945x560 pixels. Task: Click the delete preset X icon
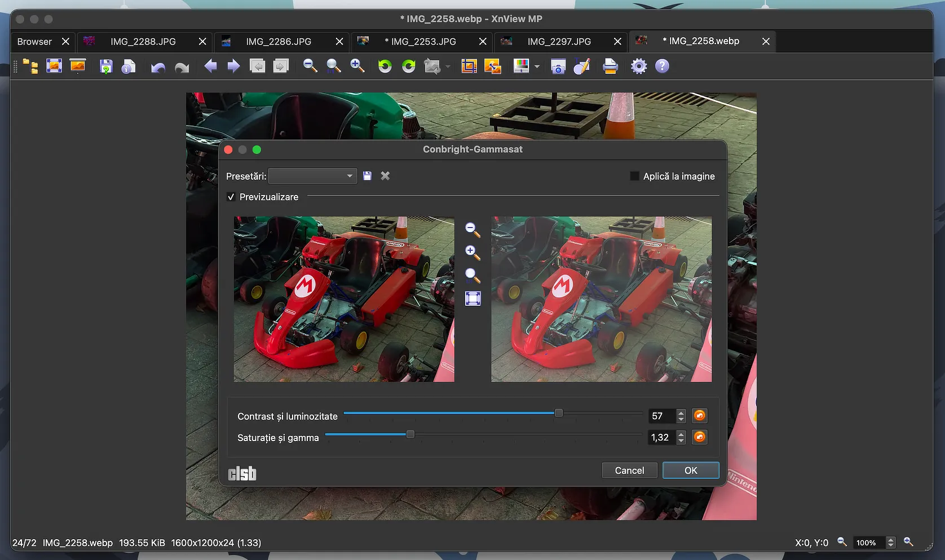pos(385,176)
